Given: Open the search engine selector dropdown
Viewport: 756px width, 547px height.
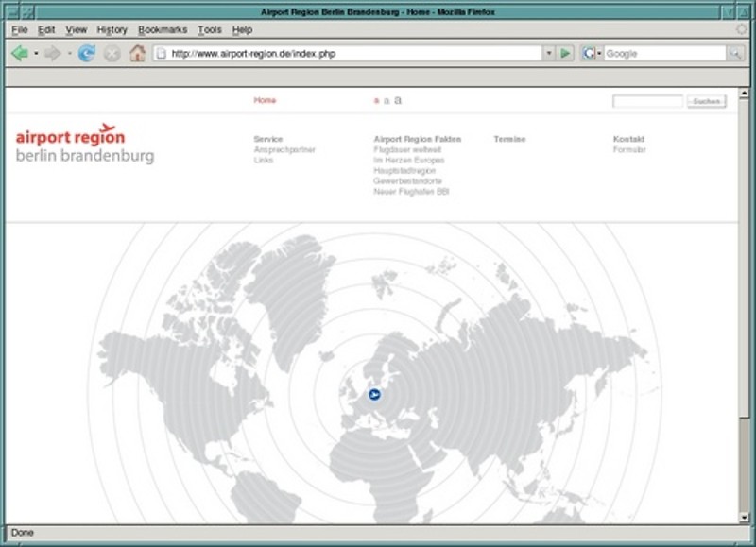Looking at the screenshot, I should click(x=592, y=54).
